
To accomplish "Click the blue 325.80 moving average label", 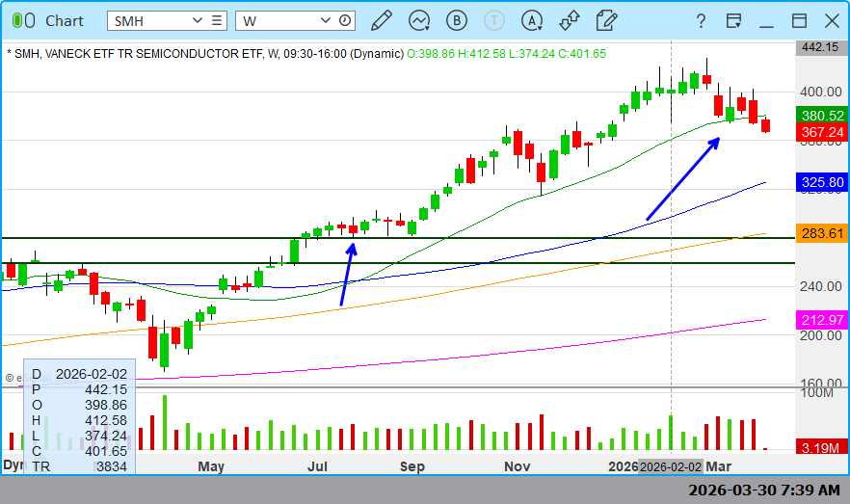I will click(822, 182).
